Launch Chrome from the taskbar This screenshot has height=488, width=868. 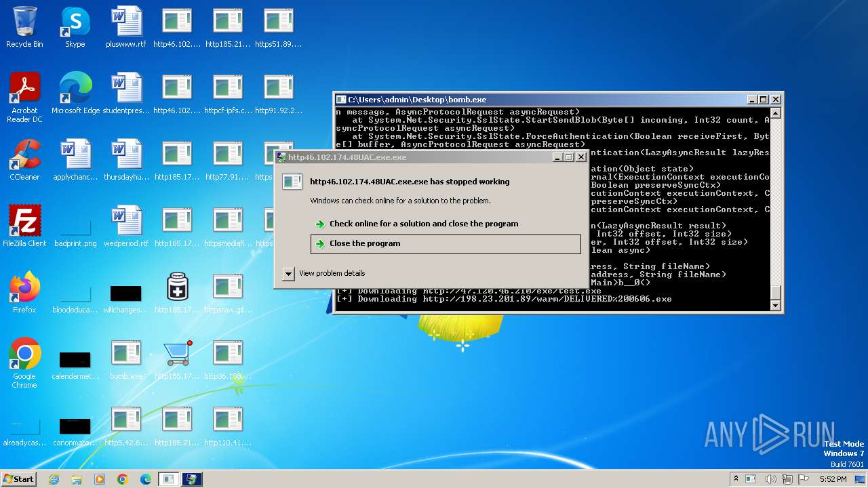[123, 479]
